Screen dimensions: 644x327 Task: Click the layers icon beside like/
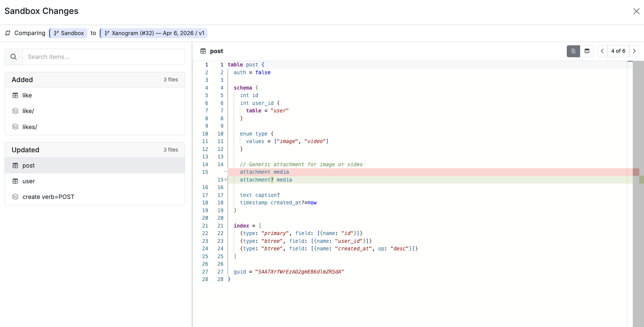pyautogui.click(x=15, y=111)
